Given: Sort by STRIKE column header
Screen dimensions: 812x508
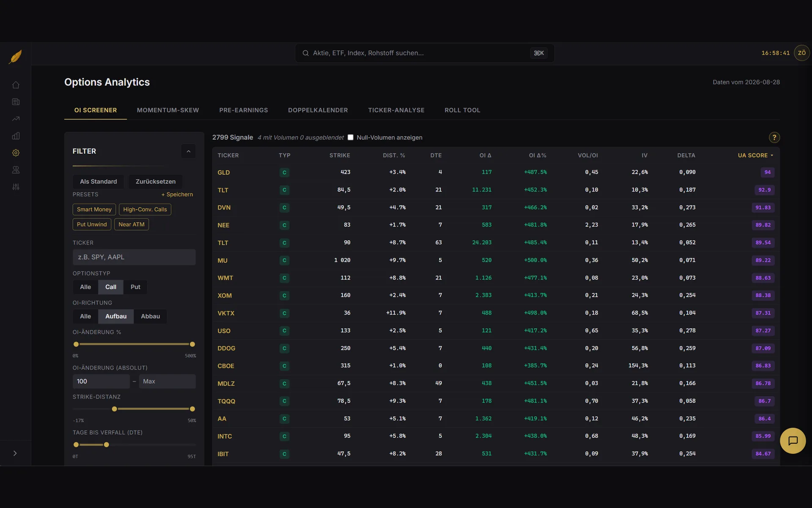Looking at the screenshot, I should 340,155.
